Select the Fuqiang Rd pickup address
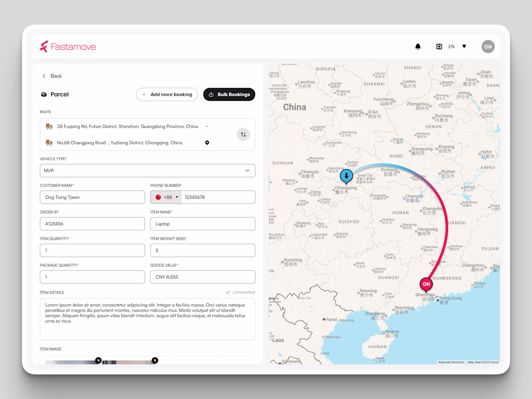 (x=127, y=126)
